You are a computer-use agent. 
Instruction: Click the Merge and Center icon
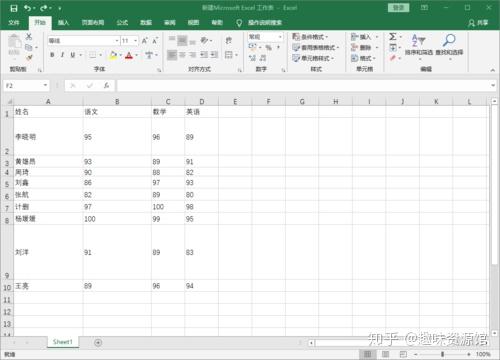point(229,55)
